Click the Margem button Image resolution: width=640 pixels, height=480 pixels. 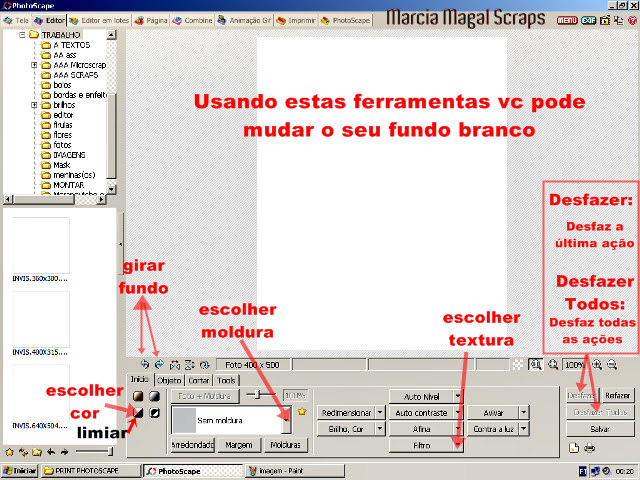coord(239,445)
